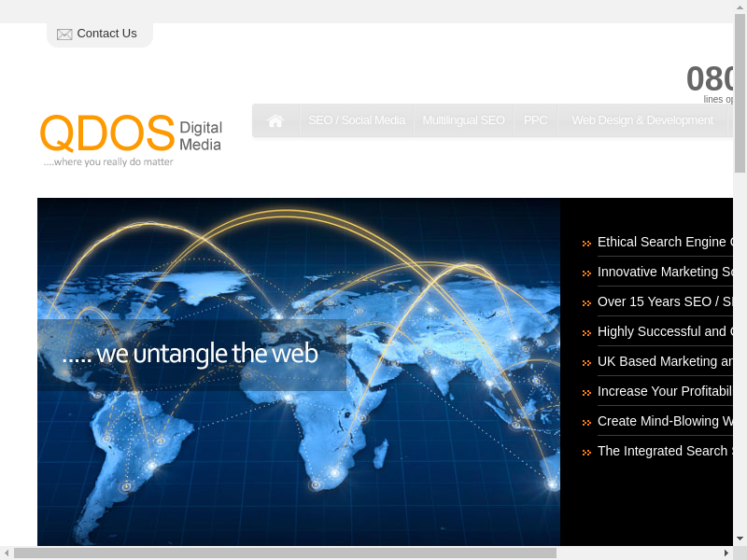
Task: Click the orange bullet beside Create Mind-Blowing
Action: [x=586, y=423]
